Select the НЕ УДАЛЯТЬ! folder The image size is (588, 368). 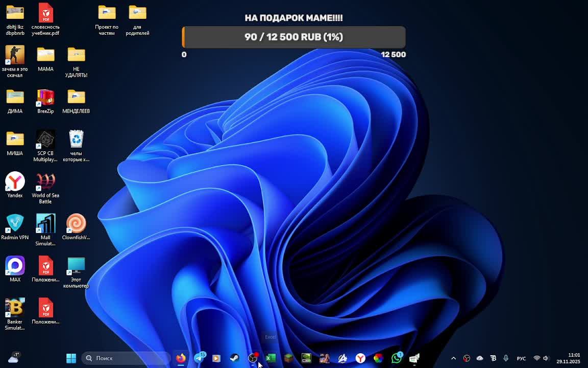pos(76,61)
